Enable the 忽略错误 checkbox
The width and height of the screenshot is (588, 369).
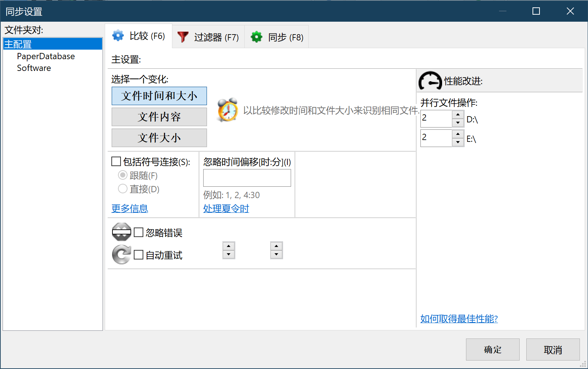click(139, 232)
